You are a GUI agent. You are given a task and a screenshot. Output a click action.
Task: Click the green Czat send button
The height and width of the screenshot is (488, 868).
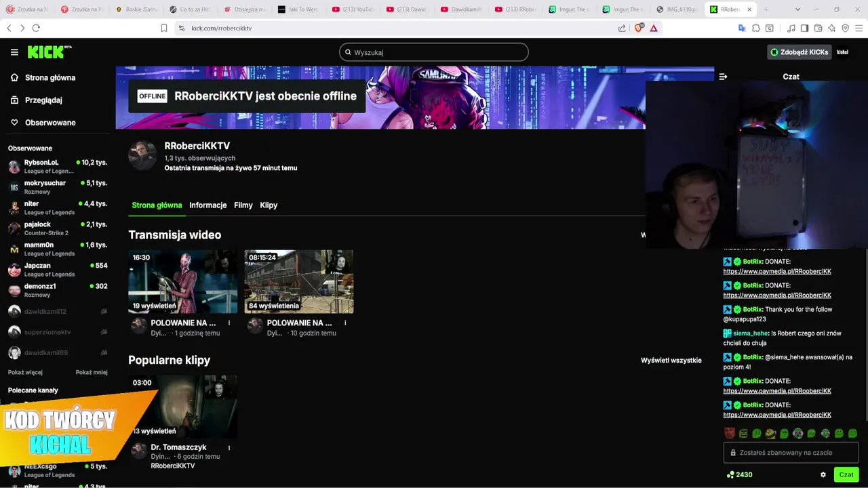(x=846, y=474)
